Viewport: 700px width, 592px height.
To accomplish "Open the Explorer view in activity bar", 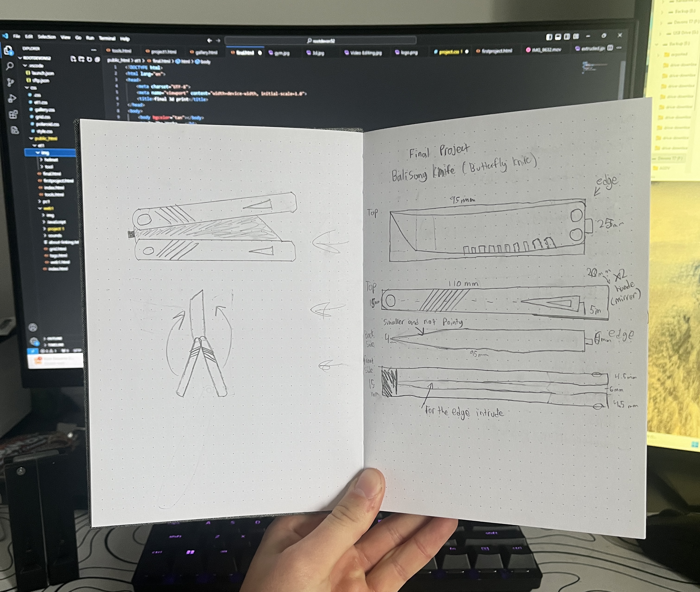I will pyautogui.click(x=8, y=50).
